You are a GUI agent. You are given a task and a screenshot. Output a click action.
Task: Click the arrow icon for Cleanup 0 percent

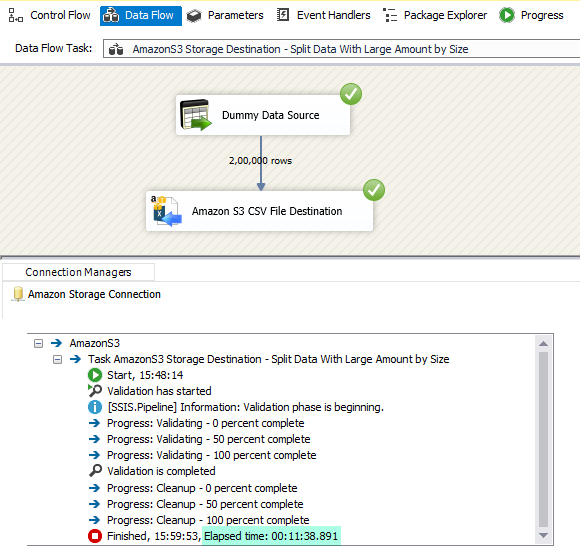pyautogui.click(x=95, y=488)
